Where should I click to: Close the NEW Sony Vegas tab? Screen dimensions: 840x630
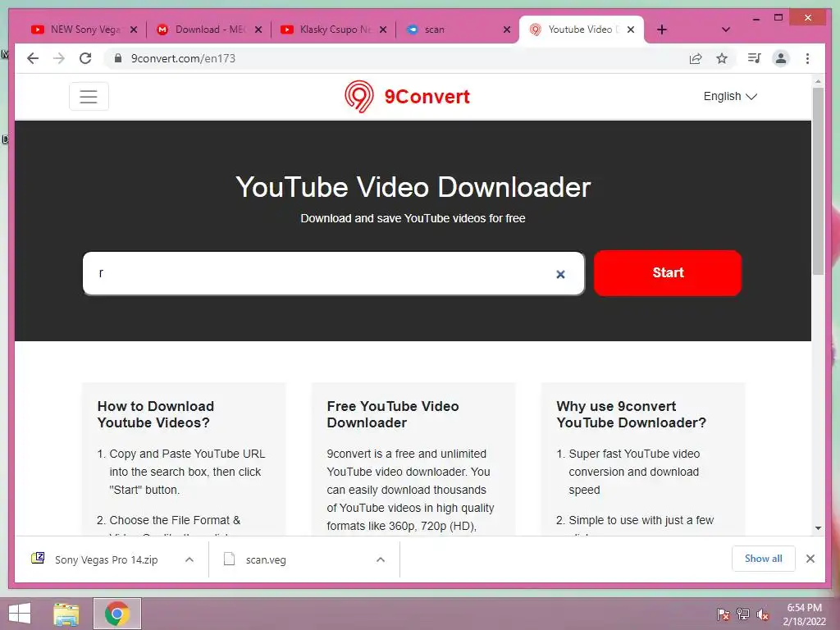(x=134, y=30)
